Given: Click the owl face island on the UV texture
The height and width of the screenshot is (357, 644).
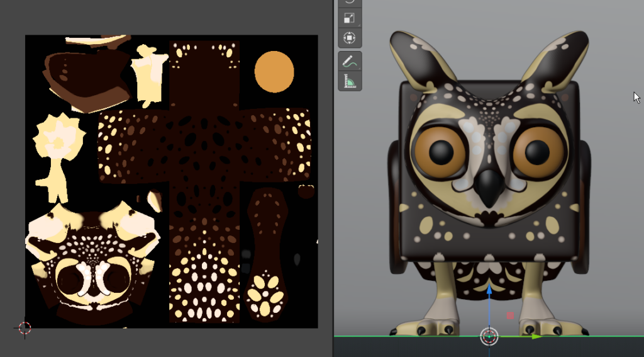Looking at the screenshot, I should 94,263.
